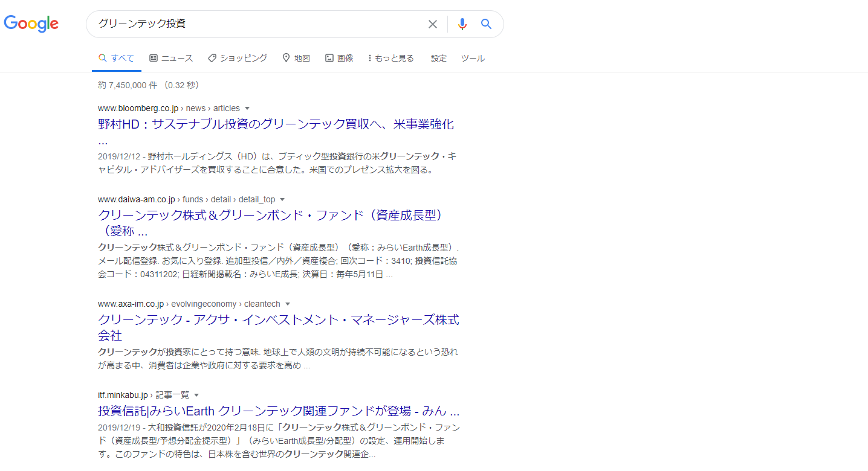
Task: Open the 地図 tab
Action: [x=296, y=59]
